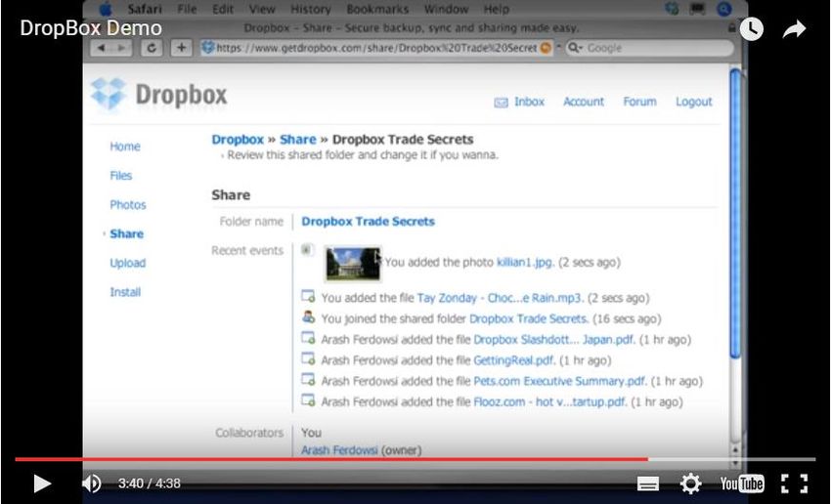Click the killian1 photo thumbnail
The height and width of the screenshot is (504, 831).
click(x=352, y=262)
